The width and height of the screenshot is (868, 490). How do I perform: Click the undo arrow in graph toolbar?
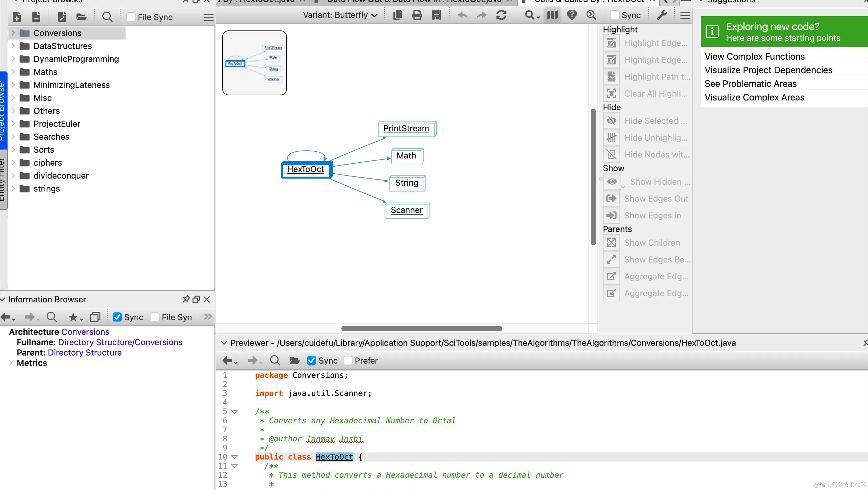[x=463, y=15]
